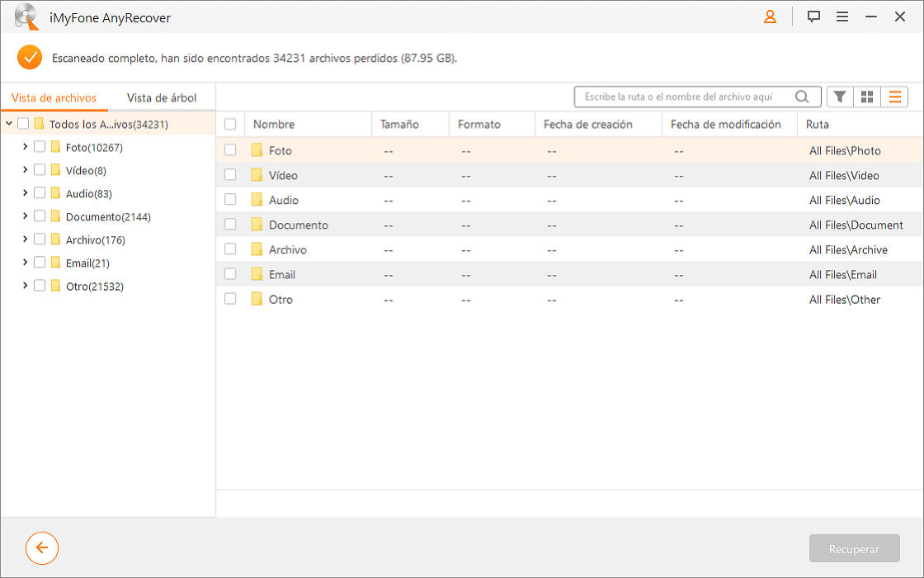Switch to list view icon
Screen dimensions: 924x578
[894, 97]
